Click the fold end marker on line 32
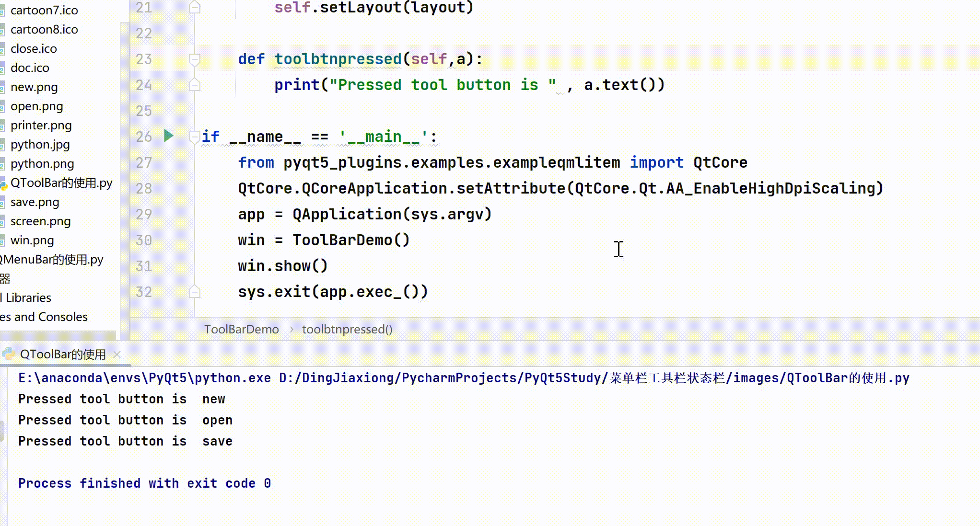This screenshot has height=526, width=980. point(195,292)
